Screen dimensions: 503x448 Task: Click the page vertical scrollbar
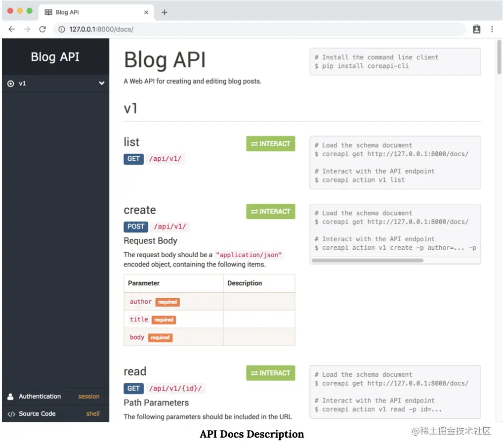point(499,57)
